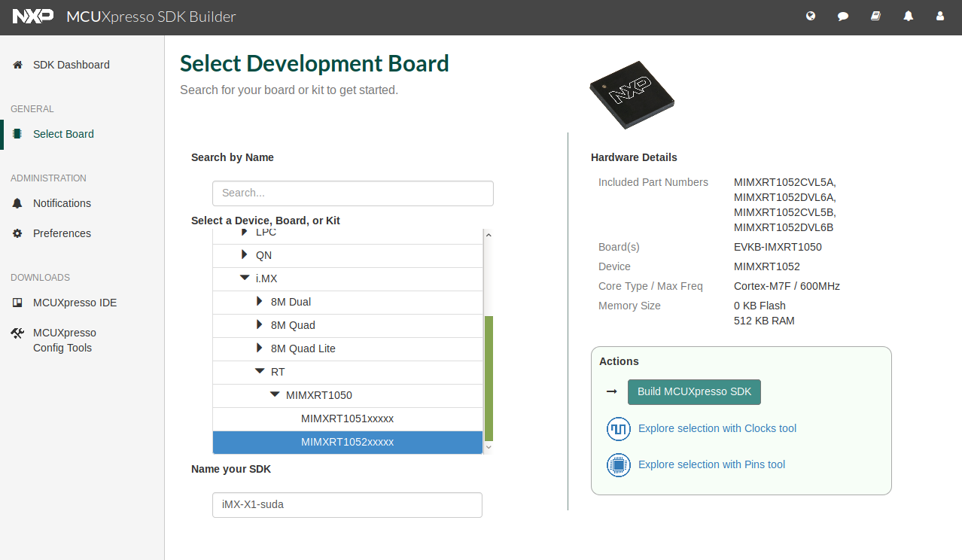Expand the 8M Dual node
Screen dimensions: 962x560
(x=259, y=302)
